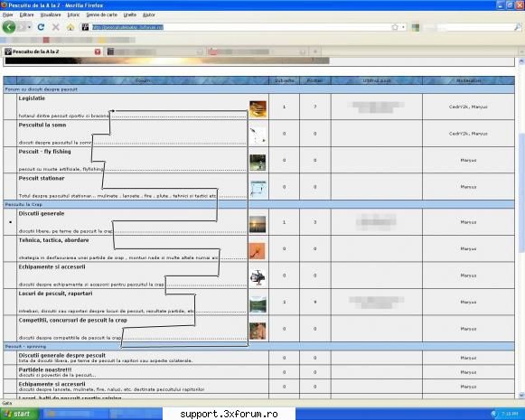Open the Istoric menu

(x=74, y=14)
